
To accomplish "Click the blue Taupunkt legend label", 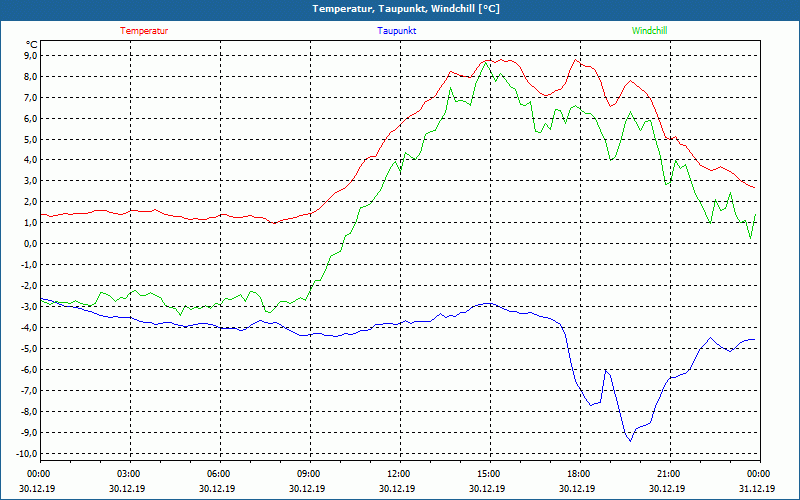I will coord(396,31).
